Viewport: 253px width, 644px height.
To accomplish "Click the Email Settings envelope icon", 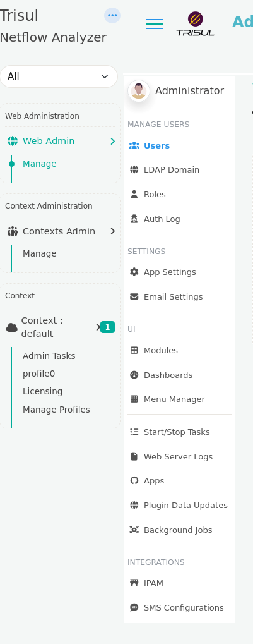I will pyautogui.click(x=134, y=296).
